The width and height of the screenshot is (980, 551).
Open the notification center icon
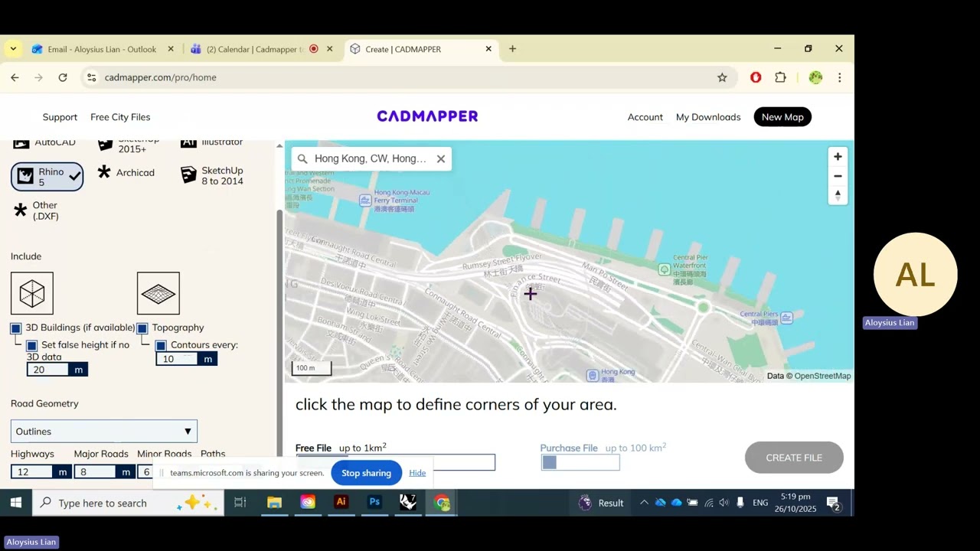point(833,503)
